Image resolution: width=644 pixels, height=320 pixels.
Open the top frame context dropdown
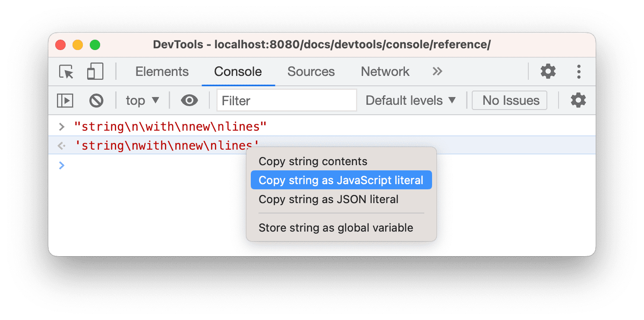click(142, 100)
